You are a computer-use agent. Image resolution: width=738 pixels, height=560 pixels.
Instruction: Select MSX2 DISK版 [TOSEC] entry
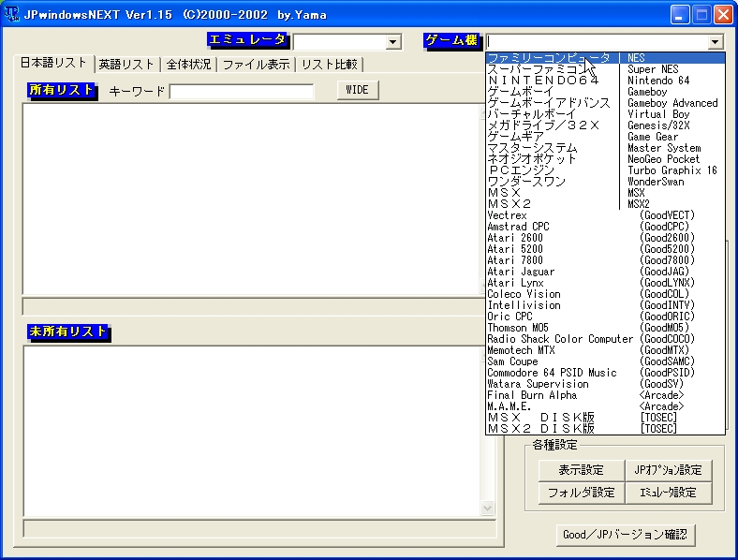pyautogui.click(x=605, y=429)
